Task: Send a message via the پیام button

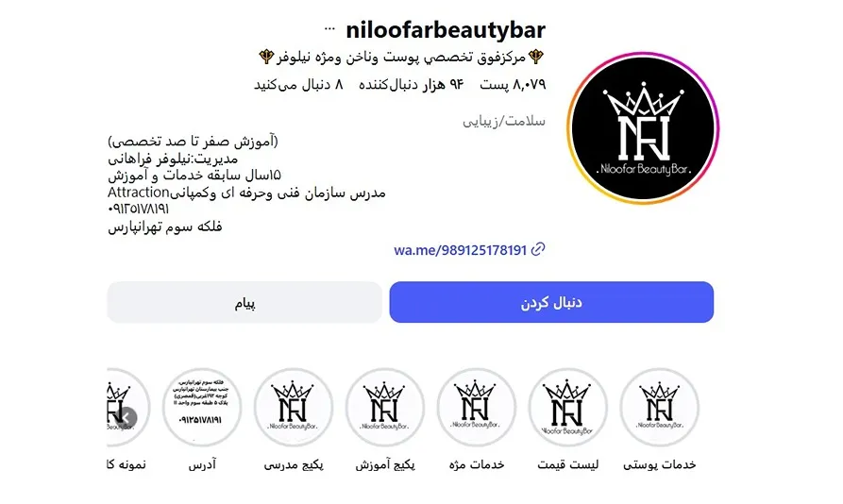Action: [244, 303]
